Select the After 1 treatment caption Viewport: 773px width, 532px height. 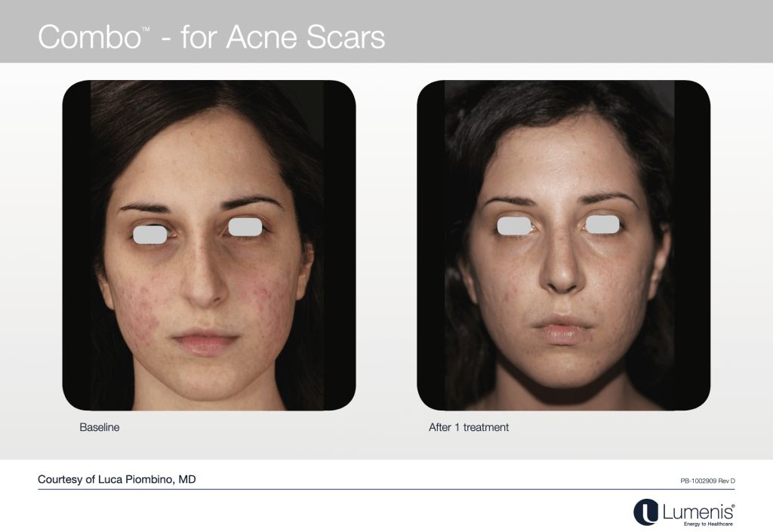469,427
